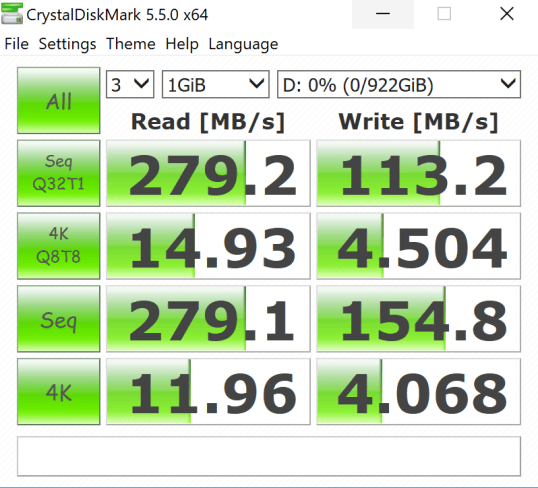This screenshot has height=488, width=538.
Task: Open the Language menu
Action: pos(243,44)
